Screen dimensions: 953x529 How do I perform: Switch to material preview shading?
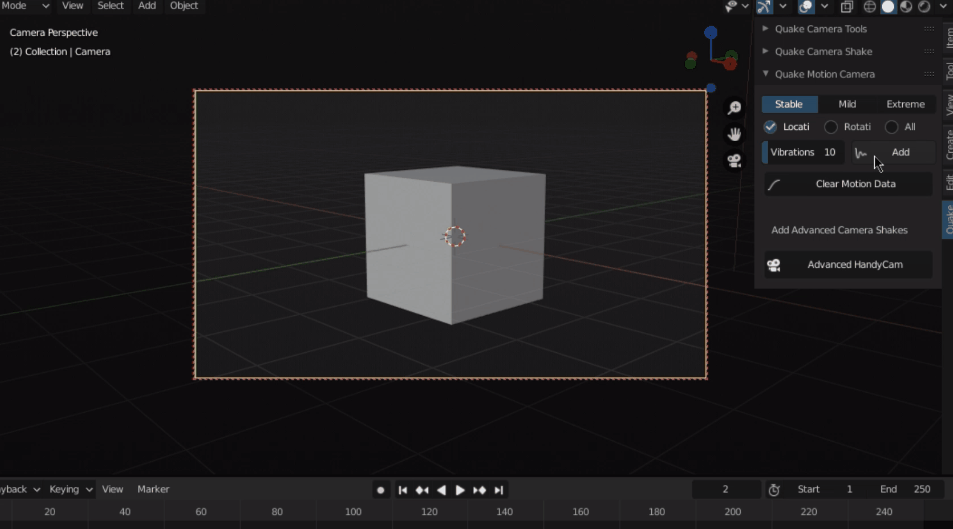(x=906, y=7)
